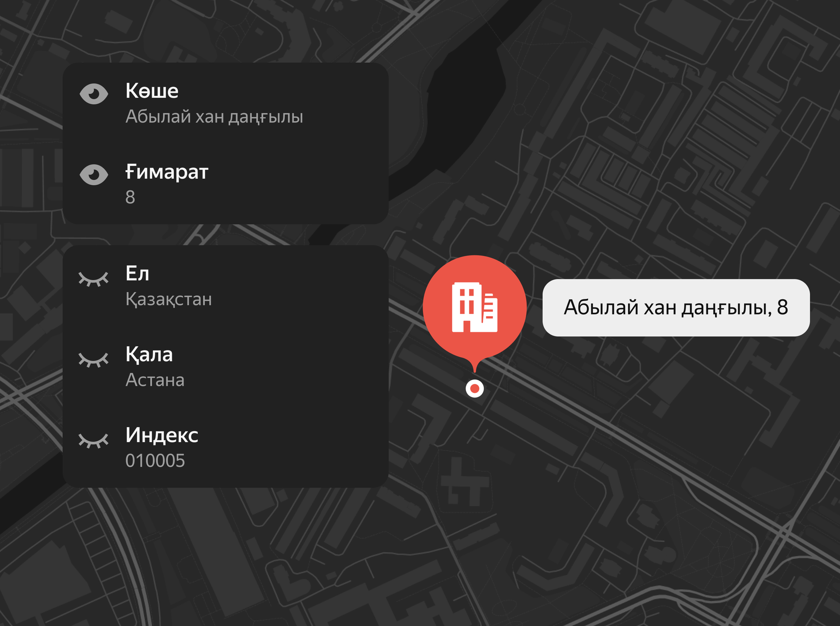Click the small red location dot
This screenshot has width=840, height=626.
pyautogui.click(x=474, y=389)
